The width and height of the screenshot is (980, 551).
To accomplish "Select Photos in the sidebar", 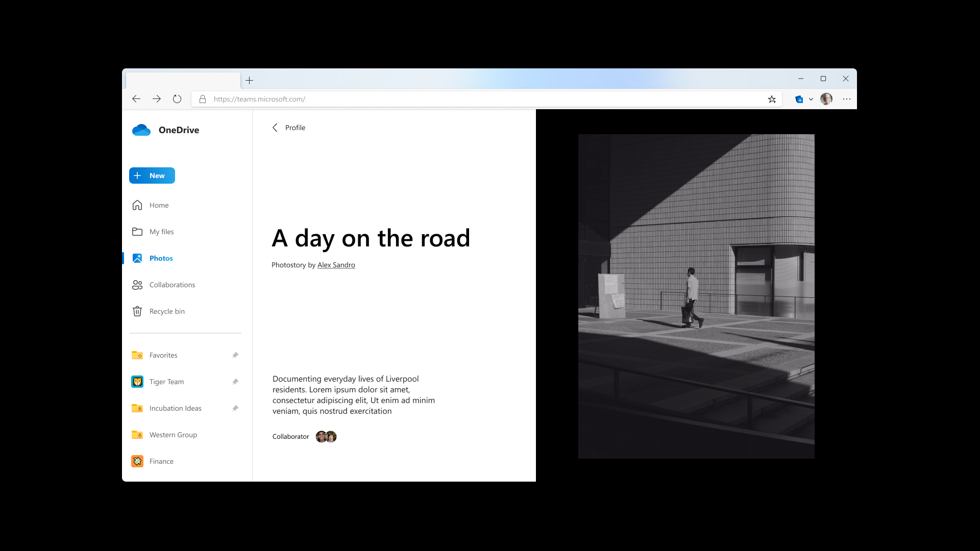I will pos(161,258).
